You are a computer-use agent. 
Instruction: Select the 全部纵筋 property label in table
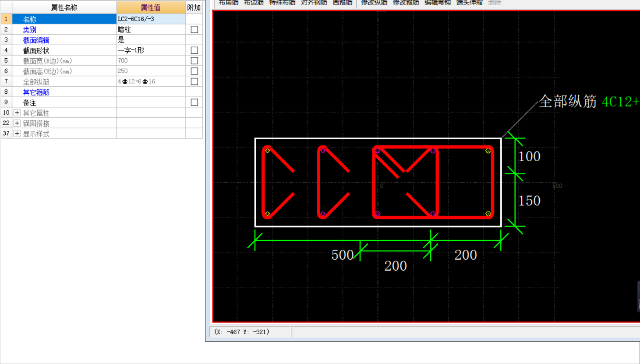point(36,82)
